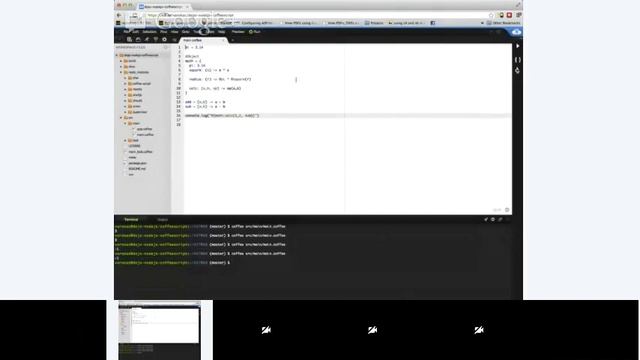Screen dimensions: 640x360
Task: Open the Selection menu
Action: pyautogui.click(x=149, y=32)
